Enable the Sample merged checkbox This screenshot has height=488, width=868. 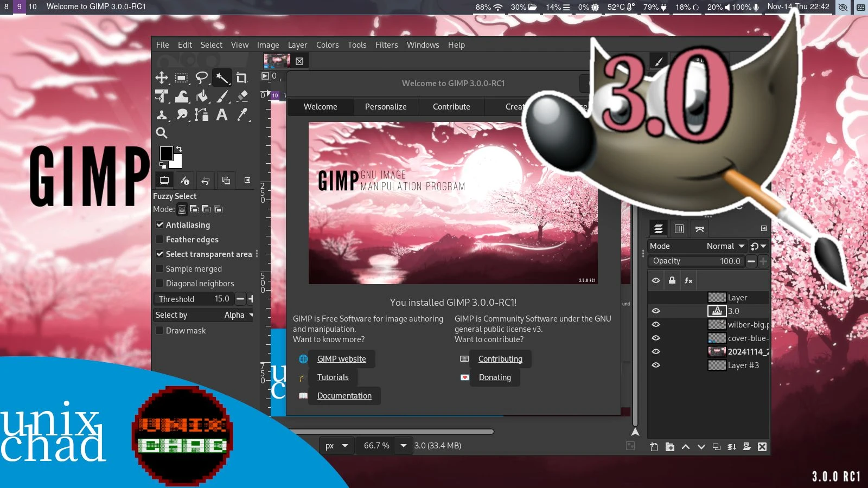pos(159,268)
